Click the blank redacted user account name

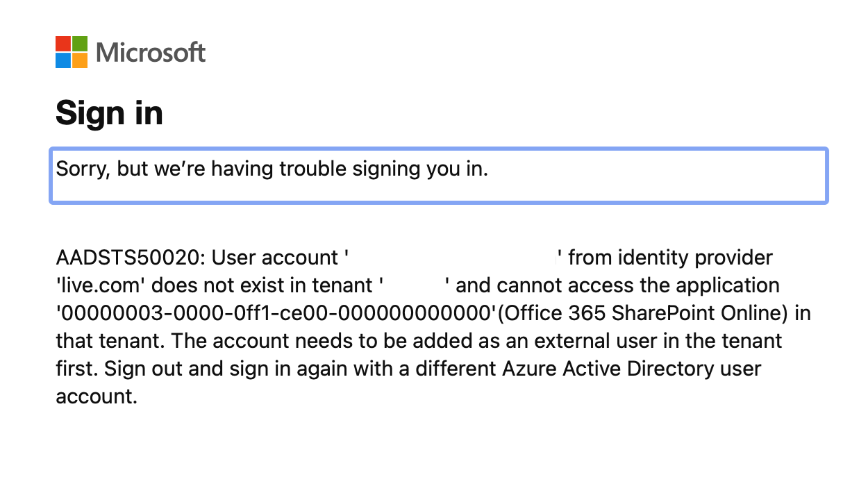(x=451, y=258)
